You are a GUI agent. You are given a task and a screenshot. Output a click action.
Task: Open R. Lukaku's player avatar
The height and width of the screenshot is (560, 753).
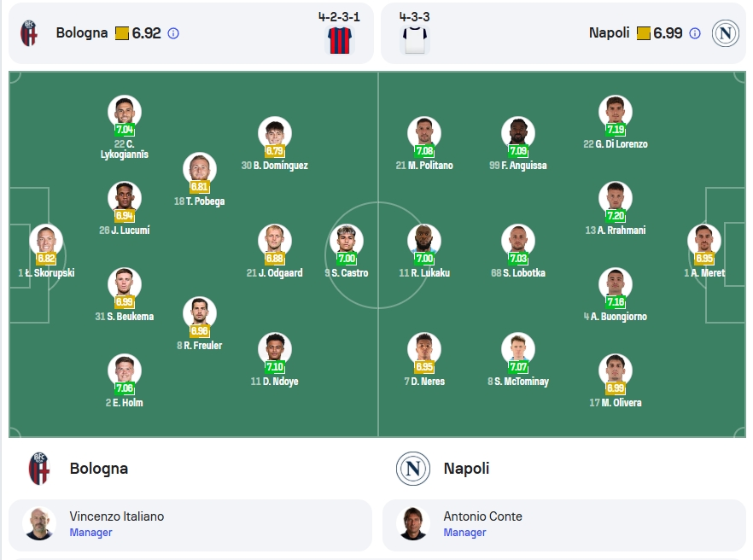[424, 241]
